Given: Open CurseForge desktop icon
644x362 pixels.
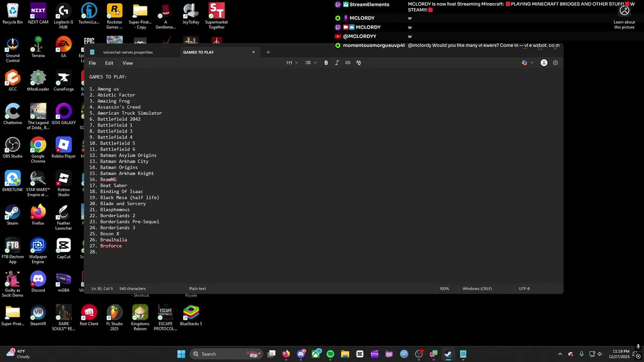Looking at the screenshot, I should click(x=63, y=81).
